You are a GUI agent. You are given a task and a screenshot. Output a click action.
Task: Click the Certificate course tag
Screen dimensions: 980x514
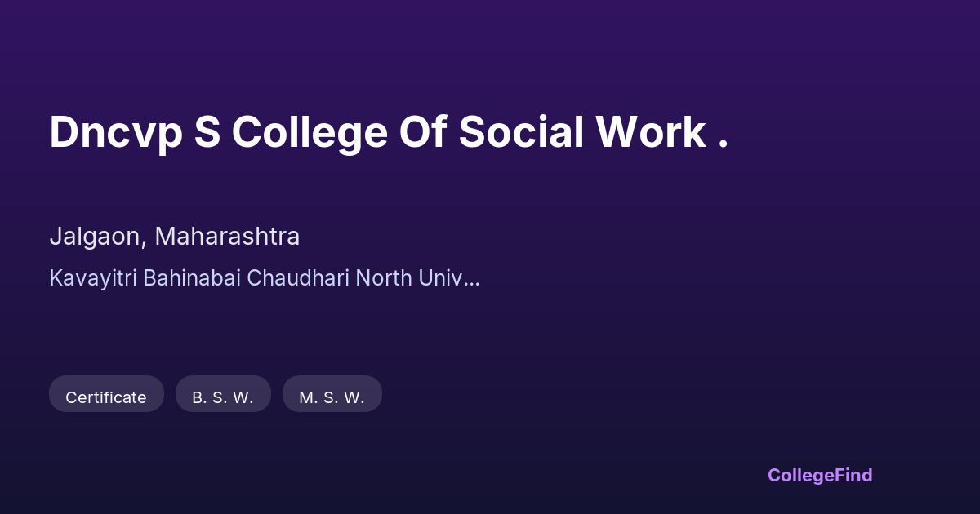coord(106,397)
